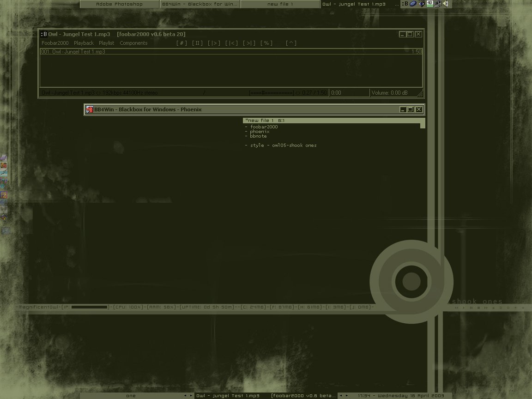Click the Phoenix icon in BB4Win title bar
Image resolution: width=532 pixels, height=399 pixels.
[x=90, y=109]
